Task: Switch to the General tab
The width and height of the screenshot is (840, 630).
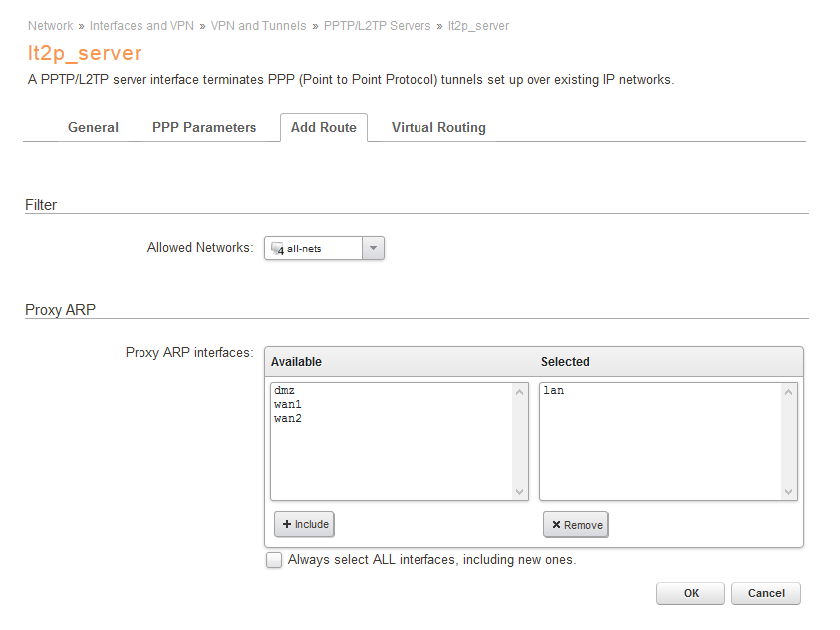Action: click(93, 128)
